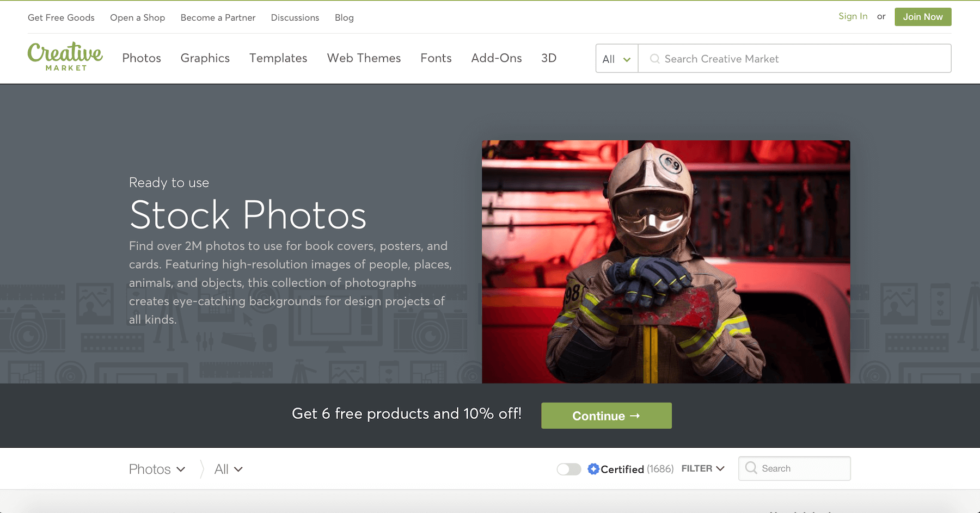Select Templates in the navigation
The height and width of the screenshot is (513, 980).
(278, 58)
